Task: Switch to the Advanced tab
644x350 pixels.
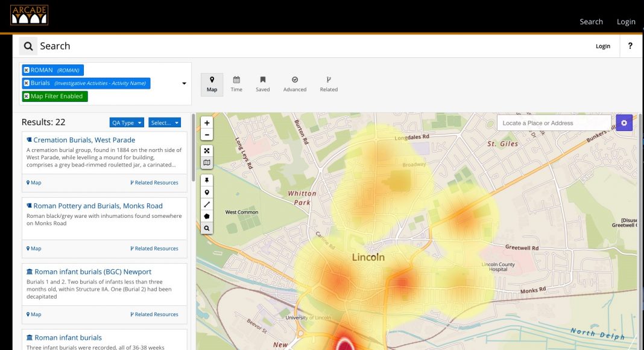Action: 295,84
